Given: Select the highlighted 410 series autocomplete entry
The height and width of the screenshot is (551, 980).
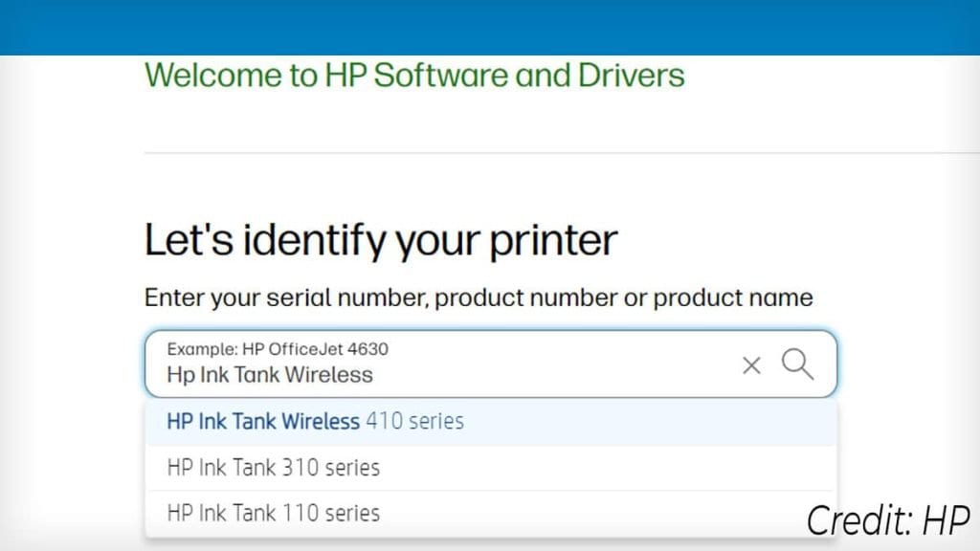Looking at the screenshot, I should pos(316,421).
